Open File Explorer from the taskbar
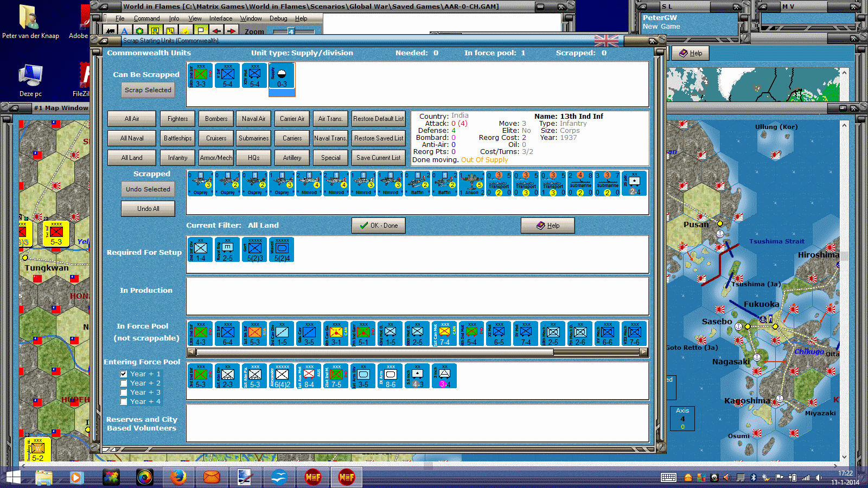This screenshot has width=868, height=488. point(44,477)
